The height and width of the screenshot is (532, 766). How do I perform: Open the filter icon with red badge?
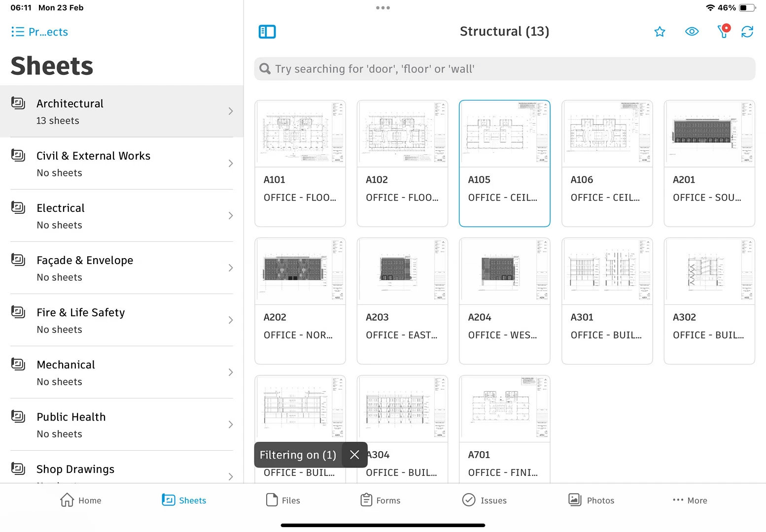[724, 31]
